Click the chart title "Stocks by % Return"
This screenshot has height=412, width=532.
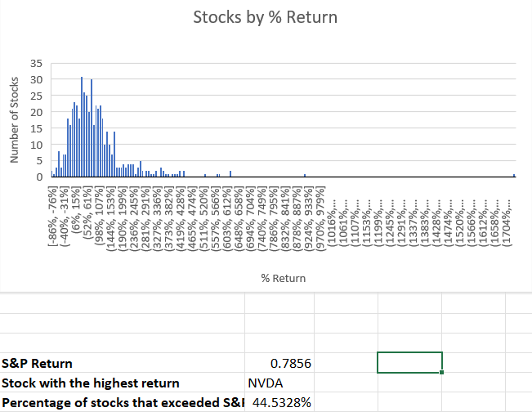point(266,16)
